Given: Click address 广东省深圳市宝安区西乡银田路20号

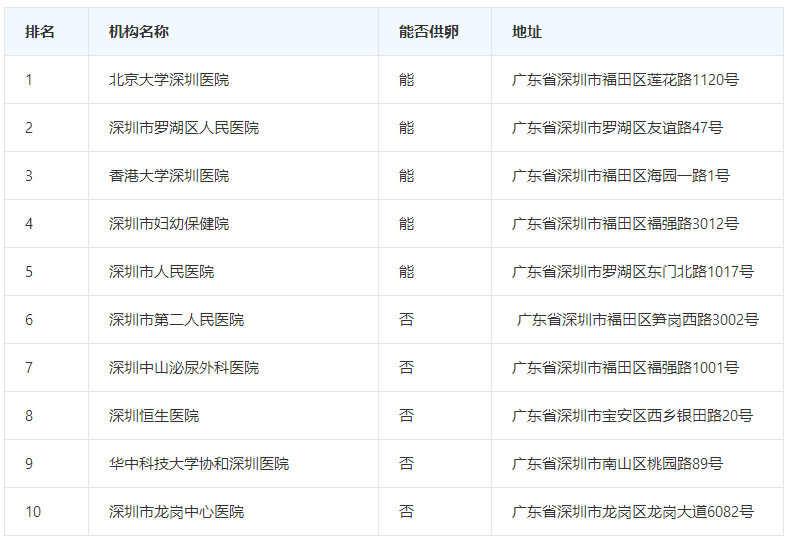Looking at the screenshot, I should point(632,416).
